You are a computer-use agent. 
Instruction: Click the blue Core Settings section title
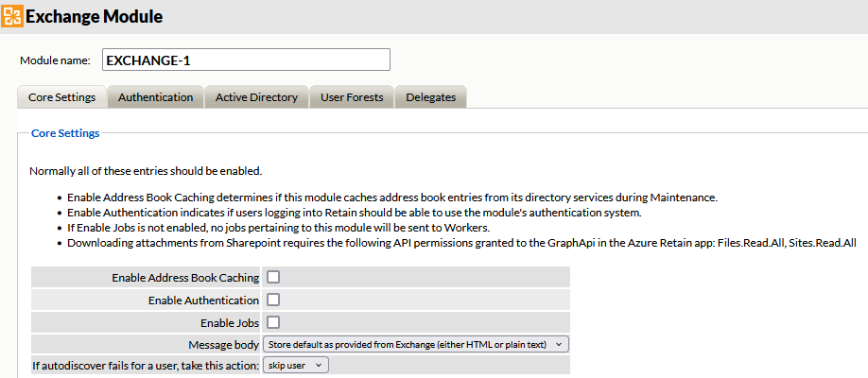coord(65,133)
